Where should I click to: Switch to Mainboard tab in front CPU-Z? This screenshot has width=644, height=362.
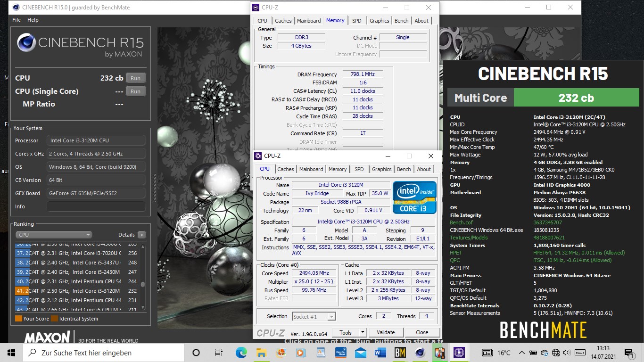[x=311, y=169]
